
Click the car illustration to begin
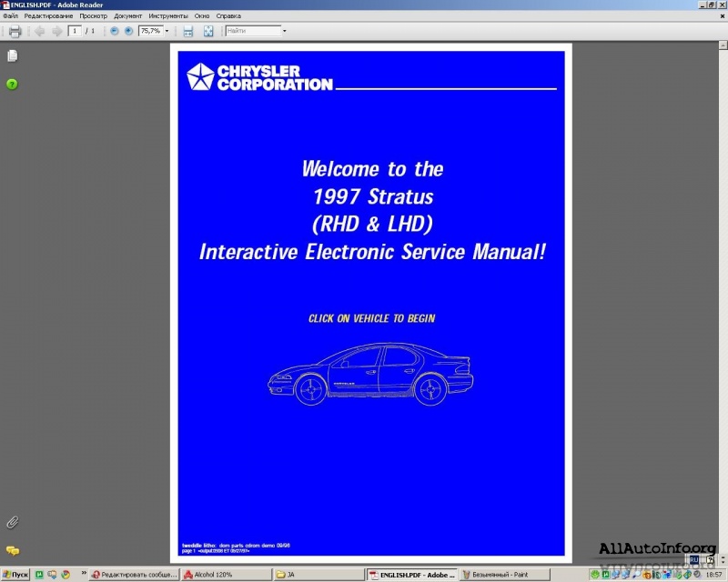tap(370, 374)
